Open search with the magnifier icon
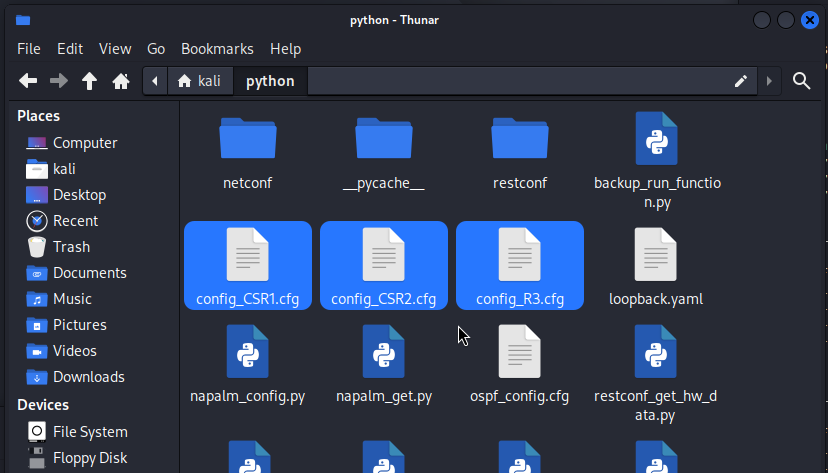The height and width of the screenshot is (473, 828). [802, 81]
